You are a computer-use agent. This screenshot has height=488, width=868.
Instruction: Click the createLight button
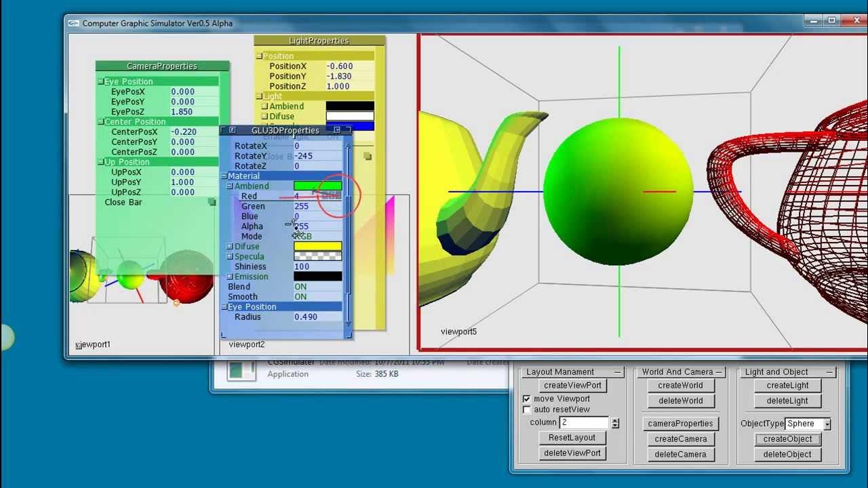click(787, 385)
